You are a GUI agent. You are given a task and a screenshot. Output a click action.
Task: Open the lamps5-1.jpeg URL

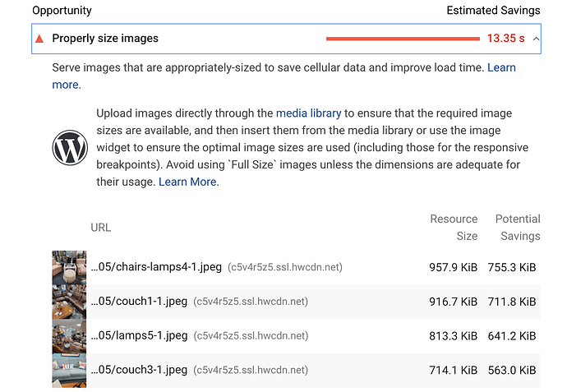pyautogui.click(x=139, y=335)
